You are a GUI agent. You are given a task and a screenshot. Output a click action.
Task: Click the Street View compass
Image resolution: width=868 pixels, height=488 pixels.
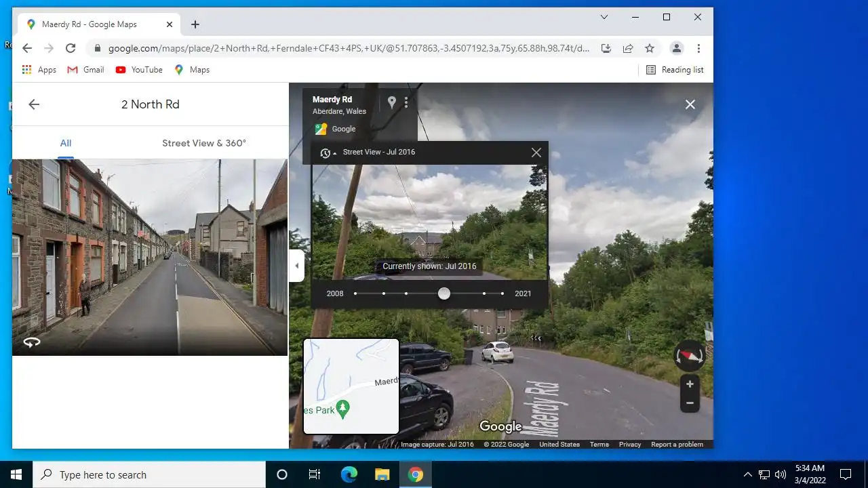coord(690,355)
